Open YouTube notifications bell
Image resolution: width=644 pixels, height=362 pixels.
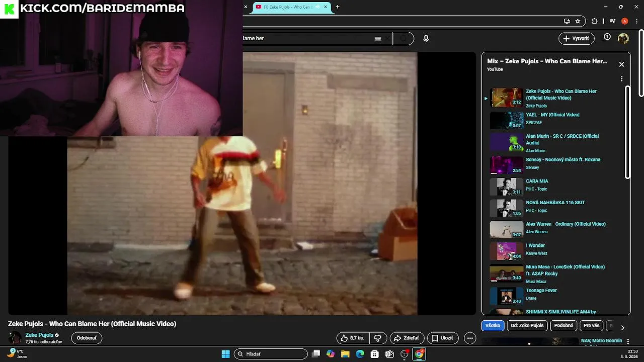click(607, 37)
